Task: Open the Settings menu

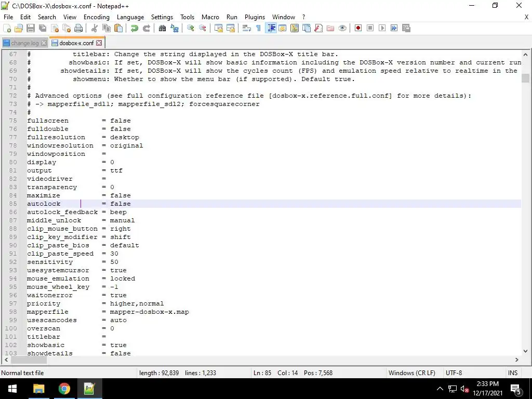Action: click(162, 17)
